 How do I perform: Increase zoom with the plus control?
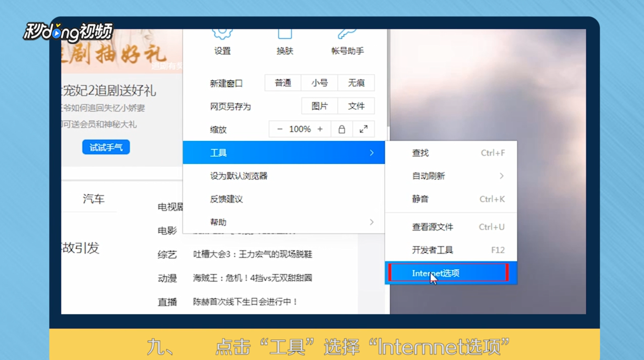click(320, 129)
